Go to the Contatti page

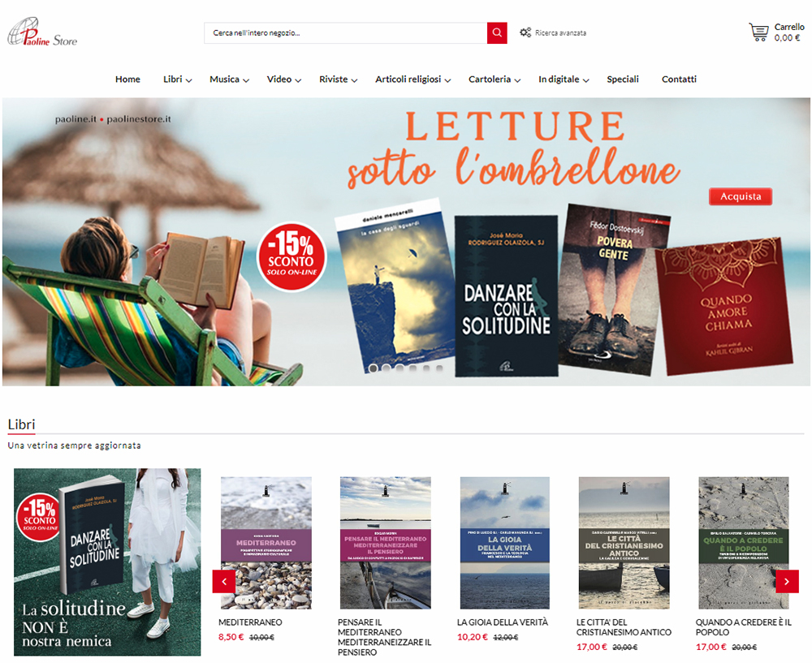click(x=679, y=80)
